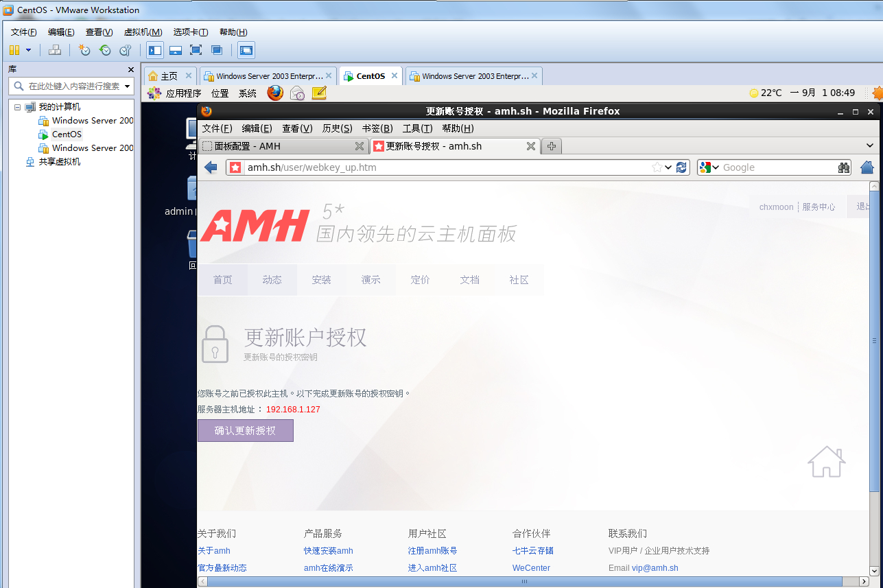Screen dimensions: 883x588
Task: Bookmark page with the star icon
Action: pyautogui.click(x=657, y=167)
